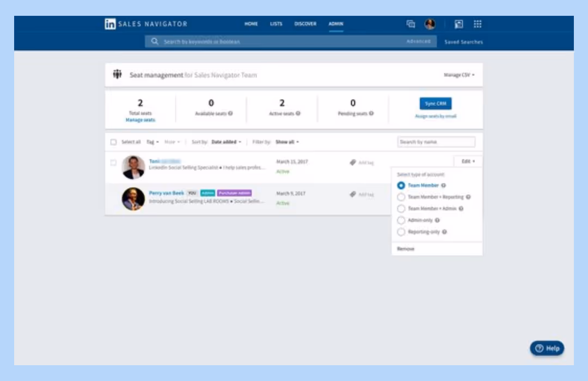Open Toni's profile name link
Image resolution: width=588 pixels, height=381 pixels.
coord(165,161)
